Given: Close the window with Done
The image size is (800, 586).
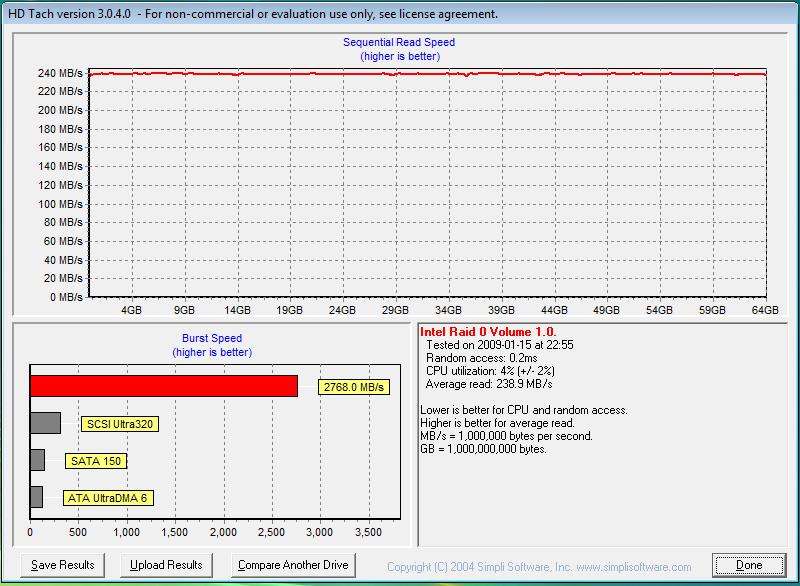Looking at the screenshot, I should (749, 565).
